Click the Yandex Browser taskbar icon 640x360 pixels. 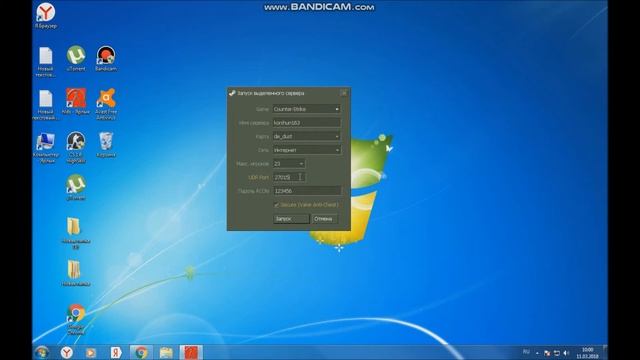[67, 352]
